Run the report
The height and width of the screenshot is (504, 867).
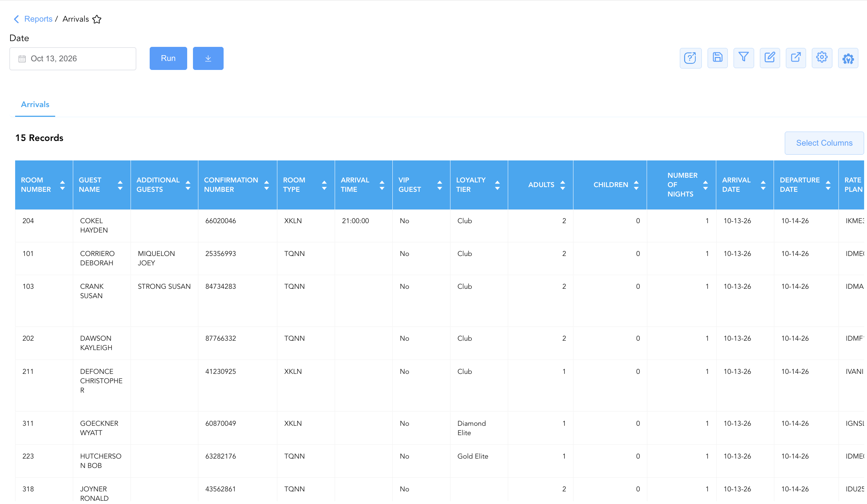pyautogui.click(x=168, y=58)
